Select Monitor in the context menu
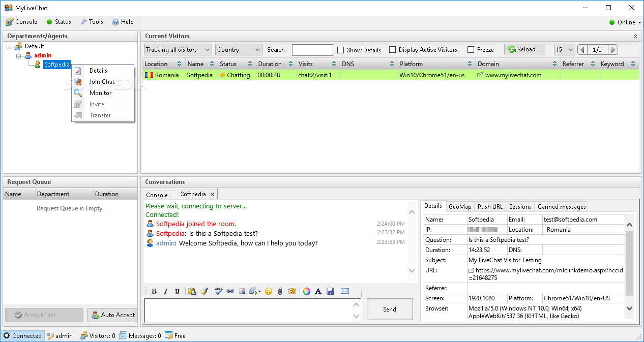 click(x=103, y=93)
